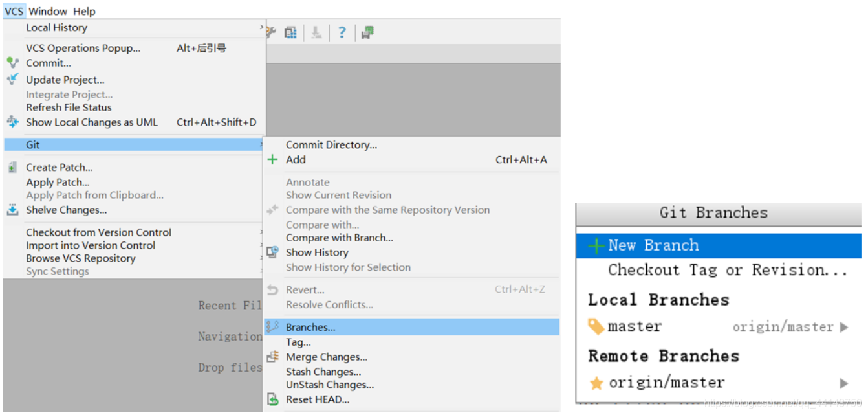The image size is (868, 415).
Task: Click the blue question mark help icon
Action: (342, 32)
